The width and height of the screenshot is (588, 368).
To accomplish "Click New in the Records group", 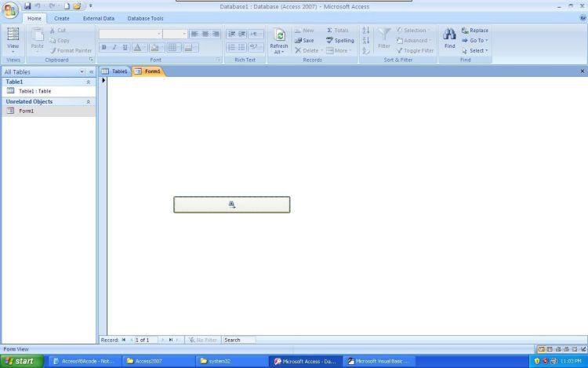I will coord(304,31).
